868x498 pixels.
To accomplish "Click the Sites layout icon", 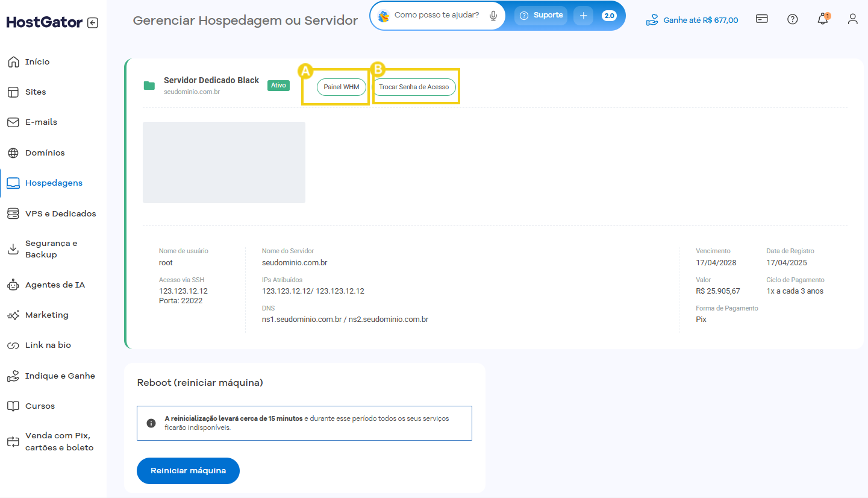I will pyautogui.click(x=13, y=92).
